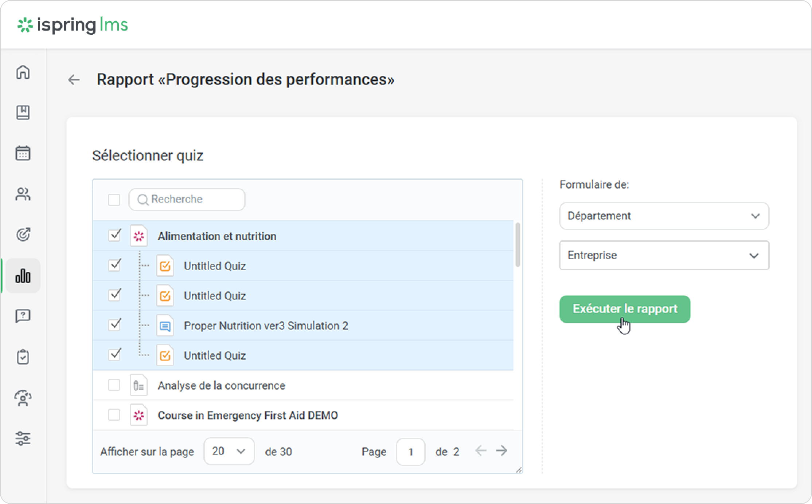
Task: Uncheck Alimentation et nutrition checkbox
Action: (x=114, y=235)
